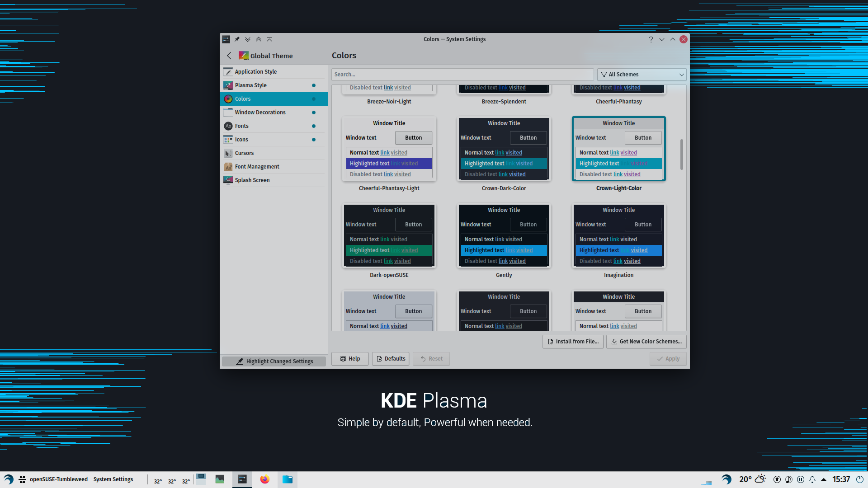Open notifications bell icon

812,479
